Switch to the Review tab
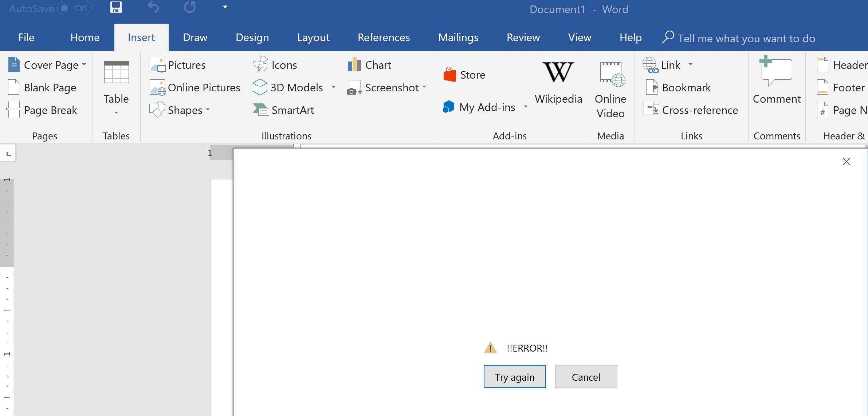The width and height of the screenshot is (868, 416). click(523, 37)
